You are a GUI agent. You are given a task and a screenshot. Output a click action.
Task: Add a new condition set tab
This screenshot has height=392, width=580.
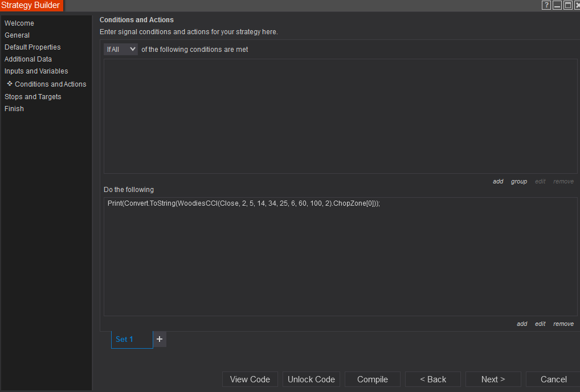[160, 339]
